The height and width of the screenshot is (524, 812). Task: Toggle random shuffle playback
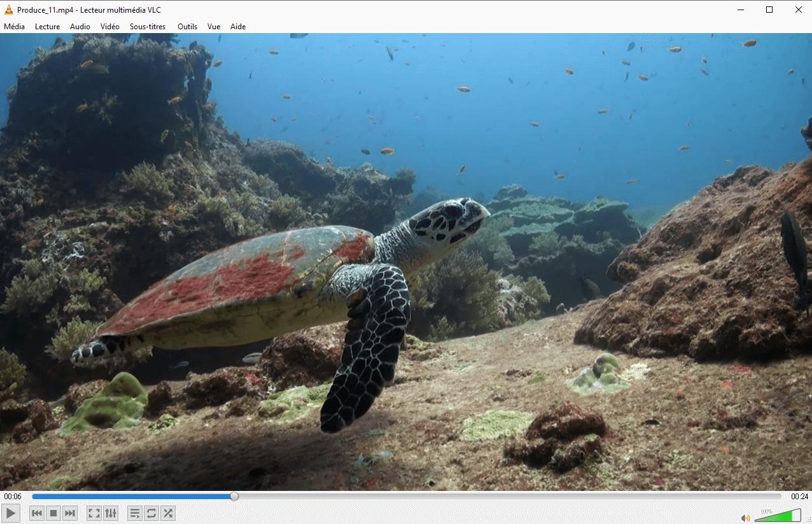click(167, 513)
